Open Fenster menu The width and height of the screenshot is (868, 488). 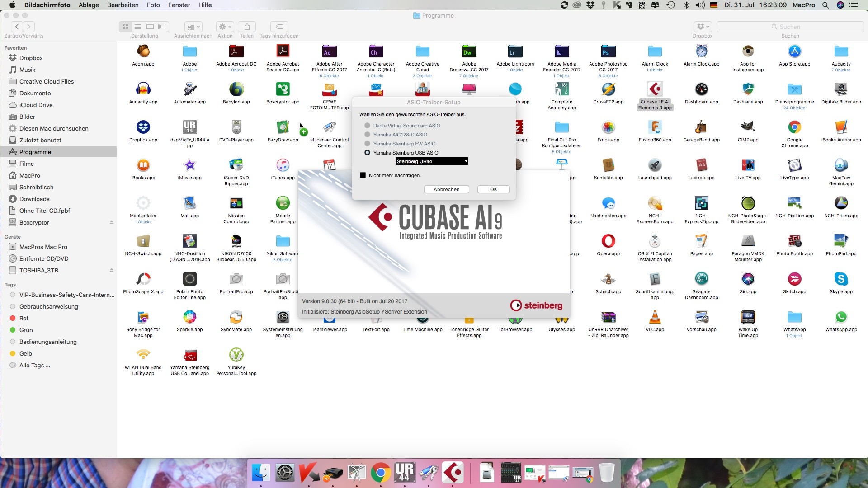point(179,5)
